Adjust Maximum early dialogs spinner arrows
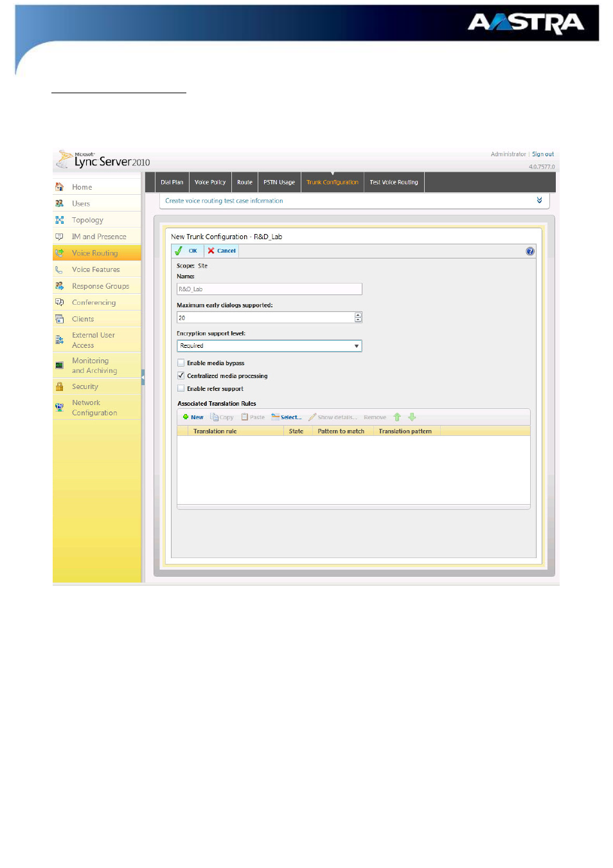This screenshot has width=613, height=868. click(358, 318)
